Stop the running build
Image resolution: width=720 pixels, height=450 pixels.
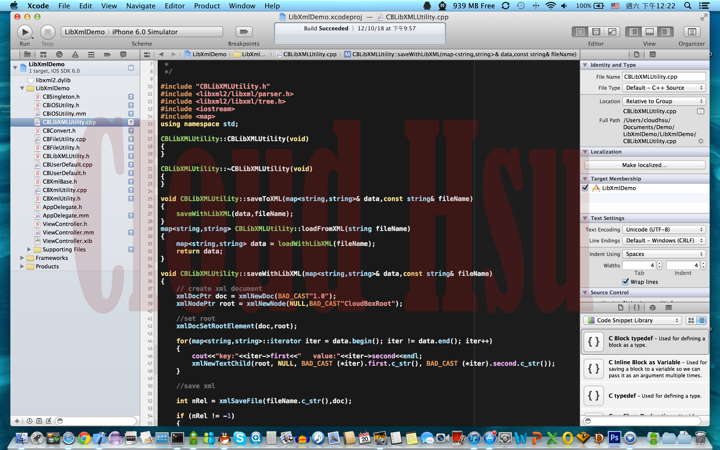tap(47, 32)
